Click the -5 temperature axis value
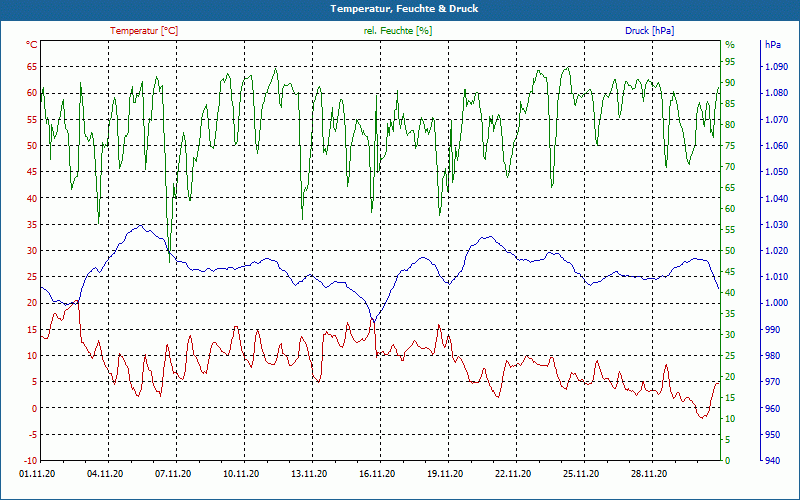This screenshot has height=500, width=800. tap(33, 434)
